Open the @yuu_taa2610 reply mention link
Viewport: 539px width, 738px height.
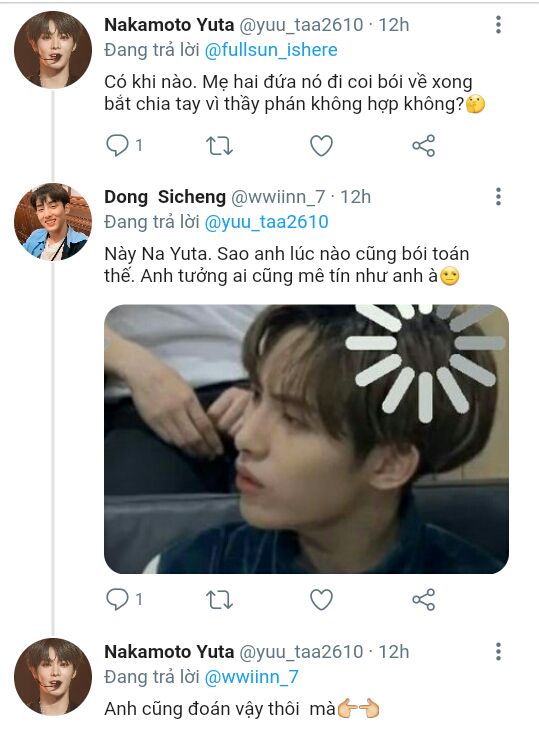point(266,222)
